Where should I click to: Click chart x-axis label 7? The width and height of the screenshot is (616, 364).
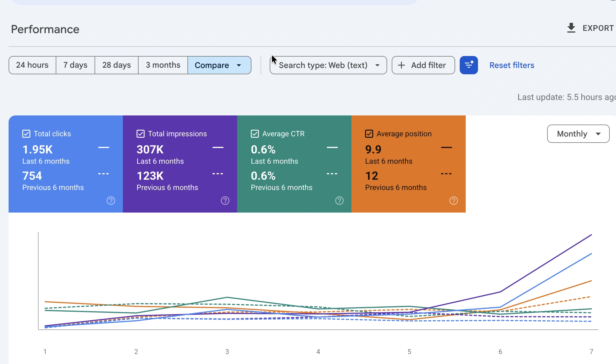(591, 352)
